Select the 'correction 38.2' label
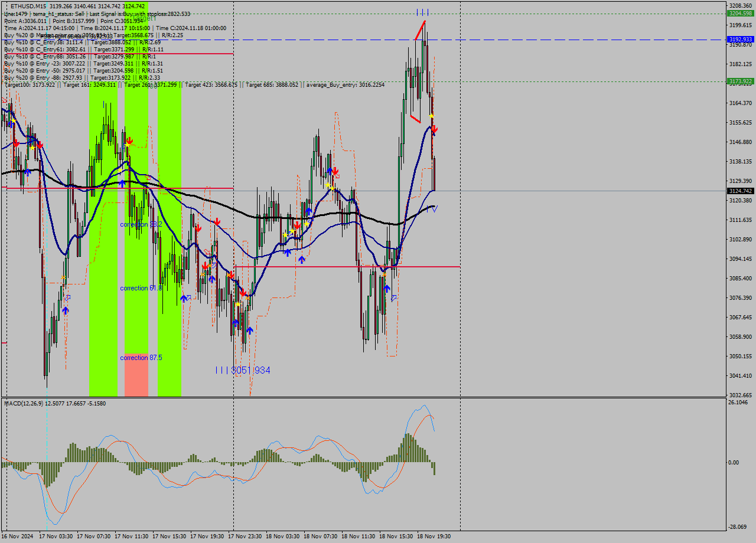The image size is (756, 543). tap(141, 225)
